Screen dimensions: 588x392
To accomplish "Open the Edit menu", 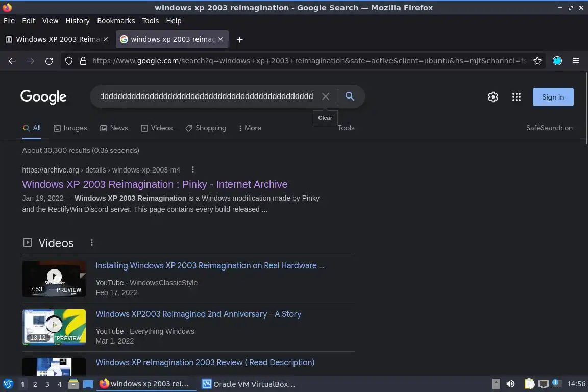I will [x=29, y=21].
